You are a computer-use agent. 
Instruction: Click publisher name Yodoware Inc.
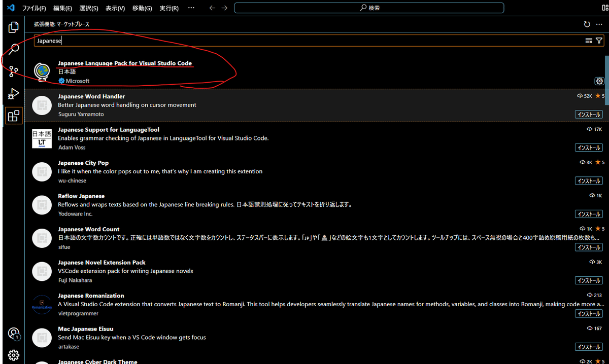tap(75, 214)
